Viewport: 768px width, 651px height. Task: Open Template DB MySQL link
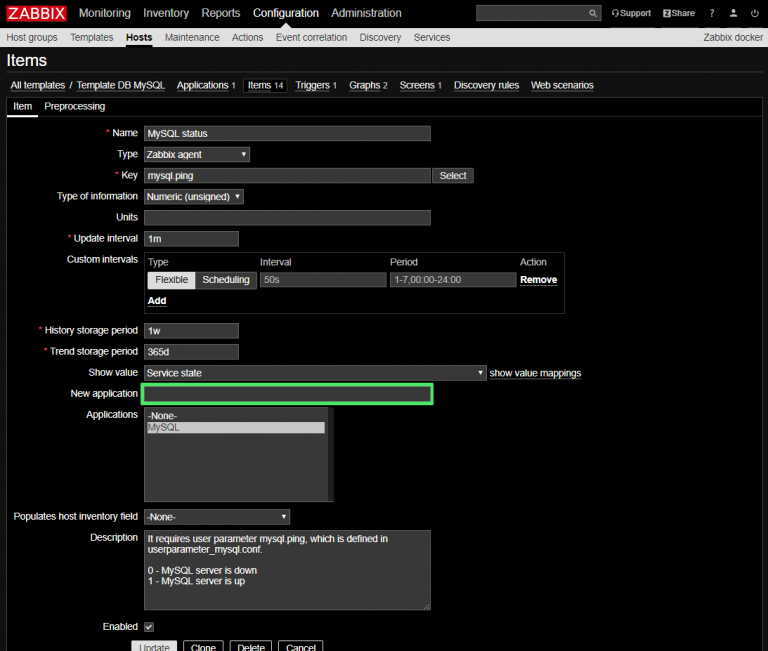tap(120, 85)
